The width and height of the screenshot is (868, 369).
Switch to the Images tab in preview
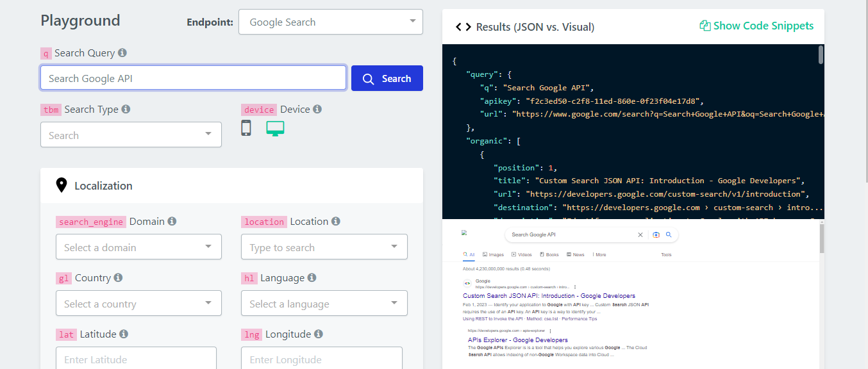[494, 254]
